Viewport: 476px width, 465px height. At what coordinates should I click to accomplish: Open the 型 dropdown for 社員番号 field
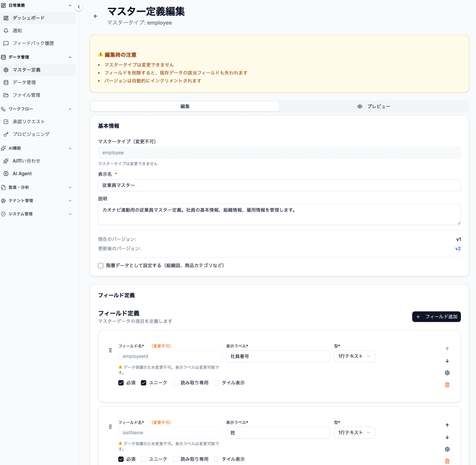354,356
